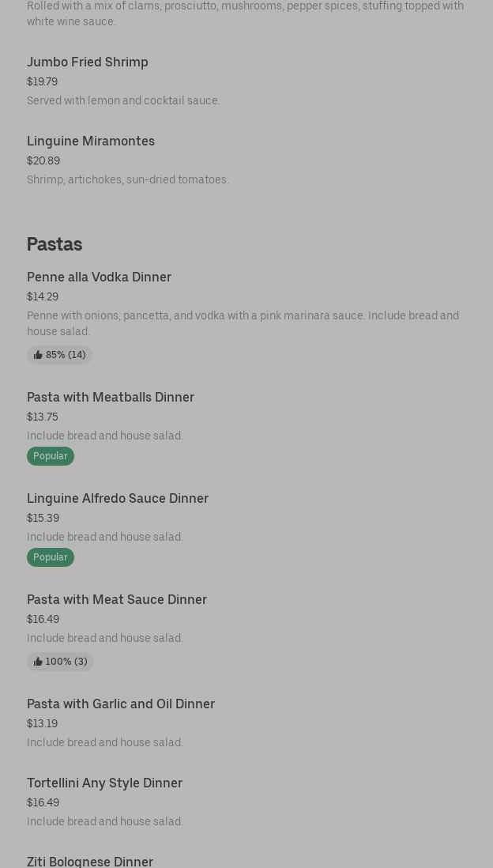
Task: Click the Penne alla Vodka description text
Action: 243,323
